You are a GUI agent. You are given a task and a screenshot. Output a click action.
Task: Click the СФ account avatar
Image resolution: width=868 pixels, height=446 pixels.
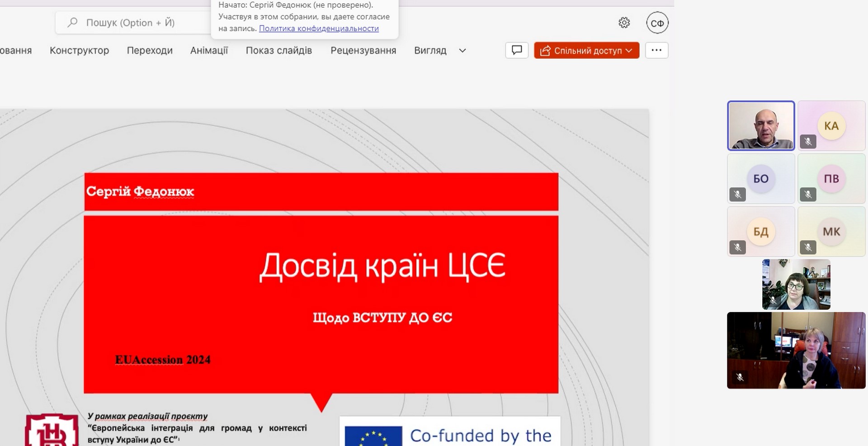(x=657, y=23)
